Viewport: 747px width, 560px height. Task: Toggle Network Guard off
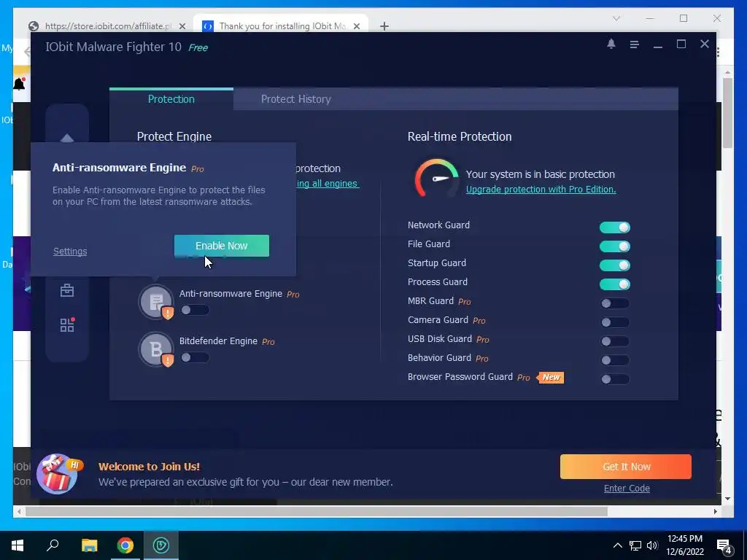coord(614,227)
